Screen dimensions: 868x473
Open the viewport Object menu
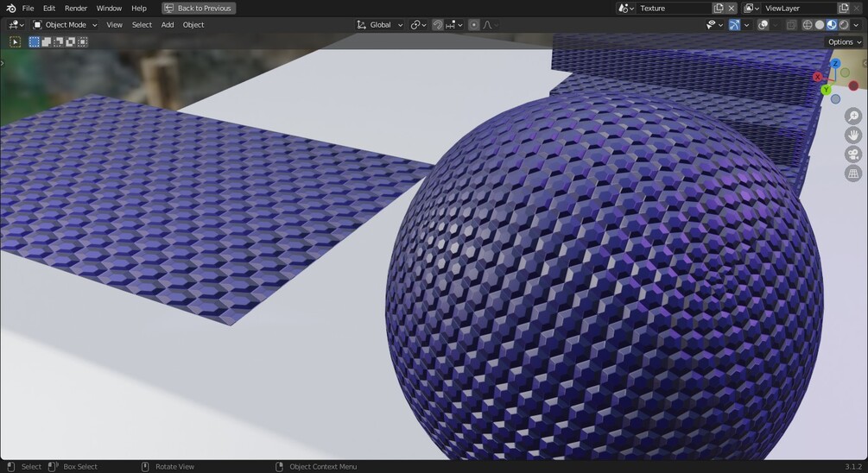(x=193, y=25)
